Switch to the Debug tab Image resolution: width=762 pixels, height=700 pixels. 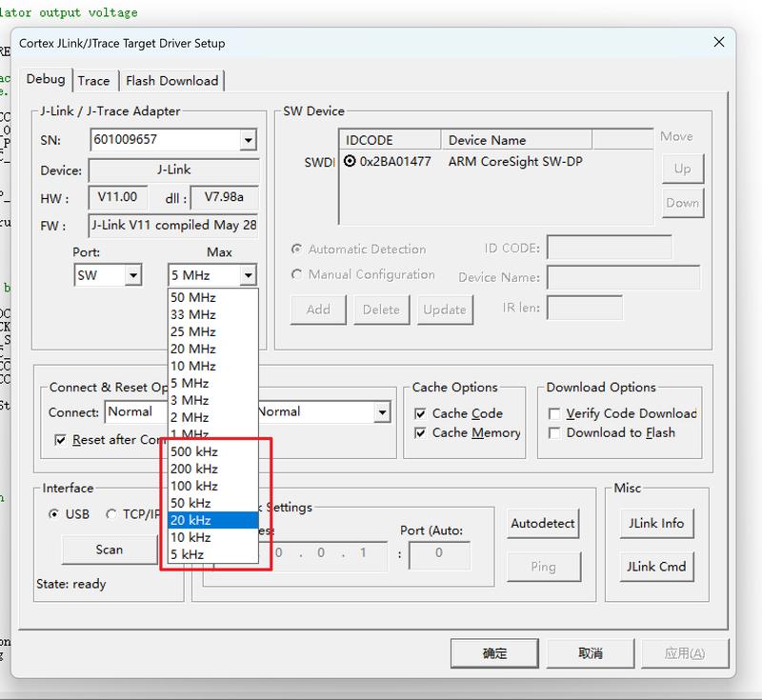tap(46, 79)
